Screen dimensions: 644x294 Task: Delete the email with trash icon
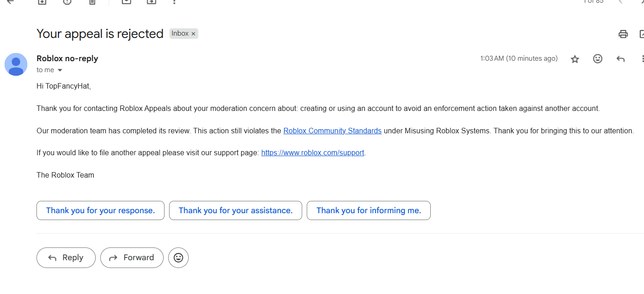[92, 1]
